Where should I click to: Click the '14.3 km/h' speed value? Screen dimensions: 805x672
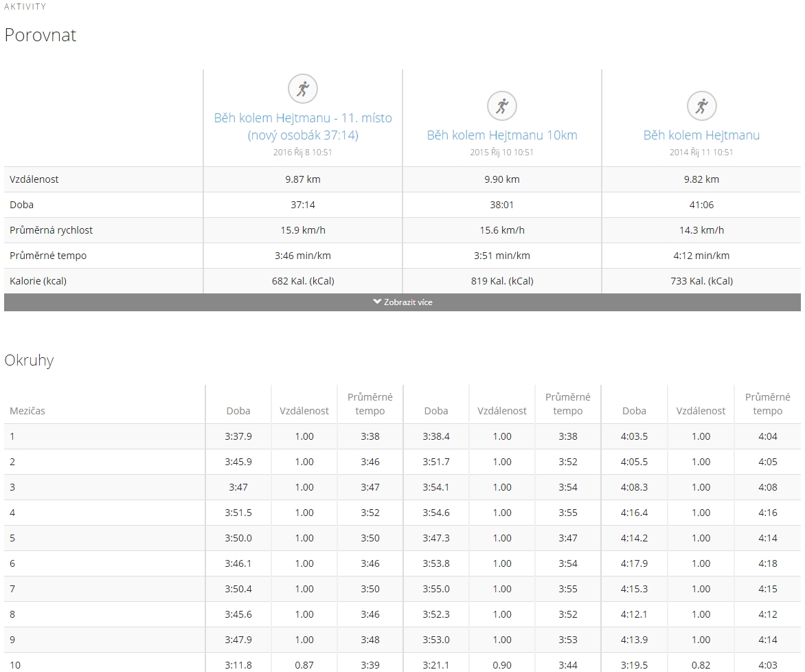pos(701,230)
